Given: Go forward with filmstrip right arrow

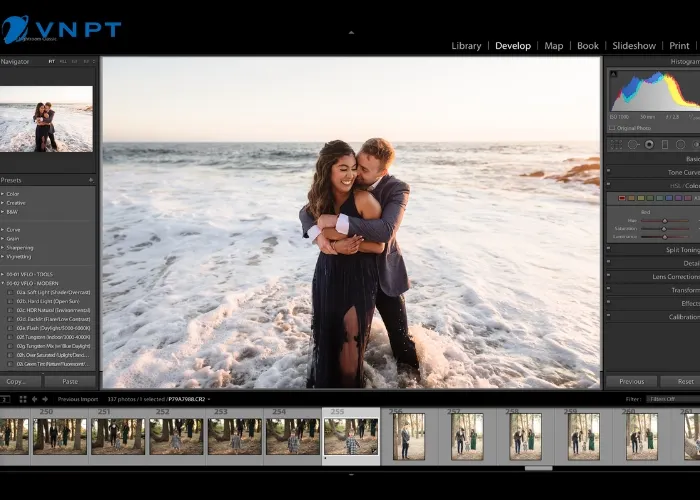Looking at the screenshot, I should (x=45, y=399).
